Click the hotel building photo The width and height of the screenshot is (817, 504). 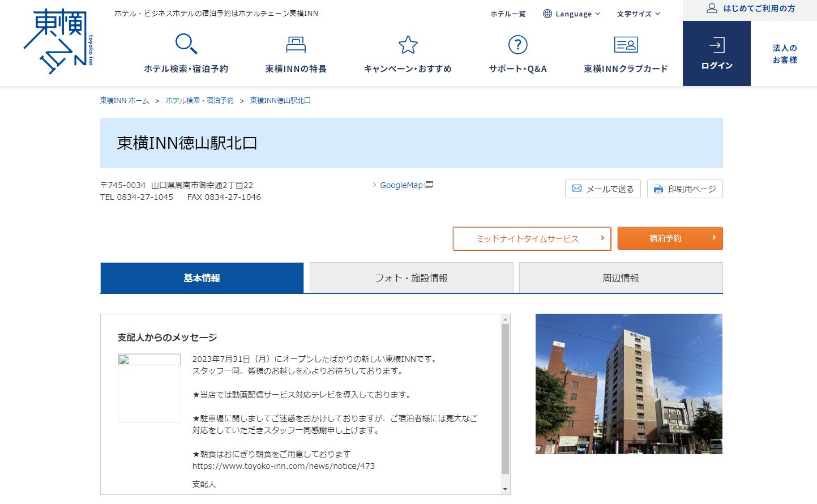(x=629, y=384)
